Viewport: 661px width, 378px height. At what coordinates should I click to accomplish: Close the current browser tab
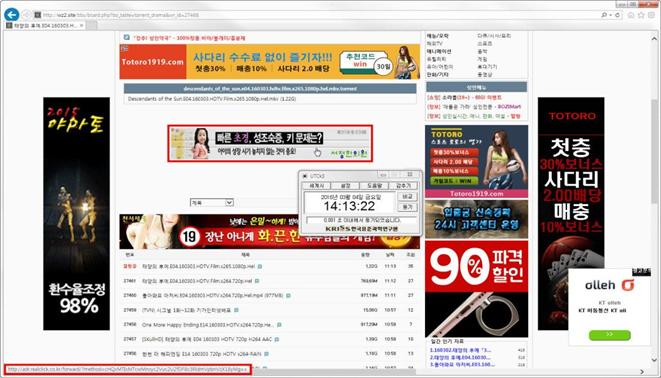[x=81, y=25]
